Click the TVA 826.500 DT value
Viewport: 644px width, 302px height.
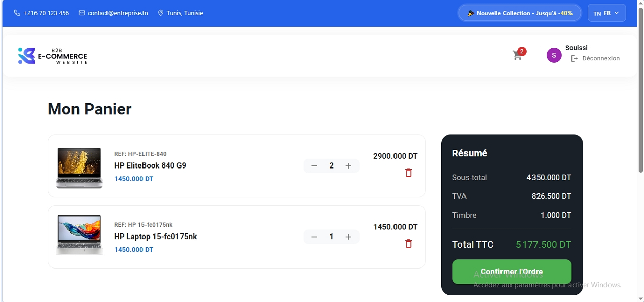point(552,196)
